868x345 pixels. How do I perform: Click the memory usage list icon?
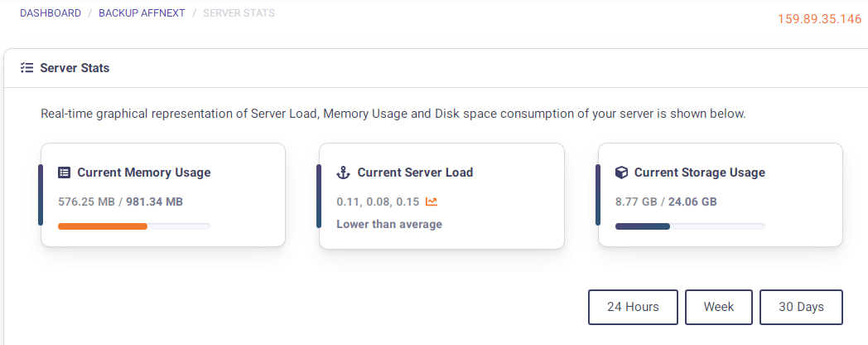(x=64, y=172)
